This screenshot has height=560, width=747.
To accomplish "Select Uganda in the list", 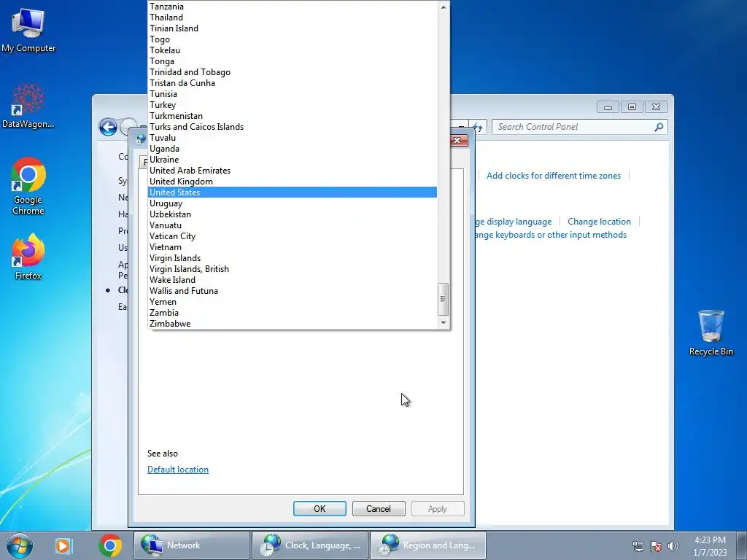I will [x=293, y=149].
